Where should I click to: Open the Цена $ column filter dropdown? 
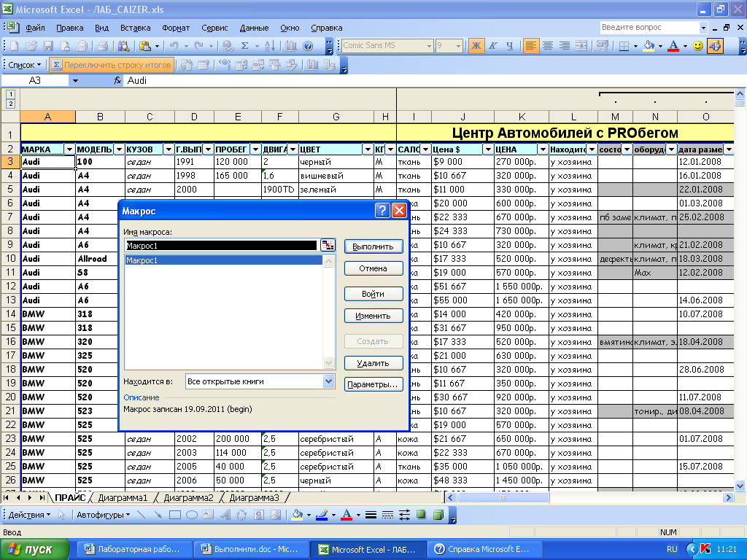488,149
